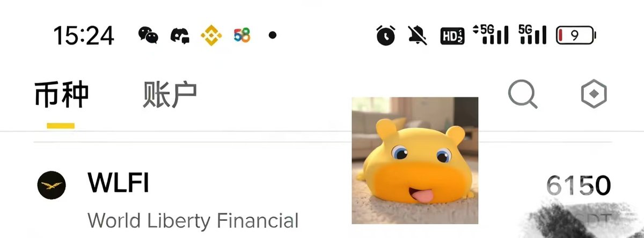Tap the alarm clock status icon
This screenshot has width=644, height=238.
tap(385, 35)
